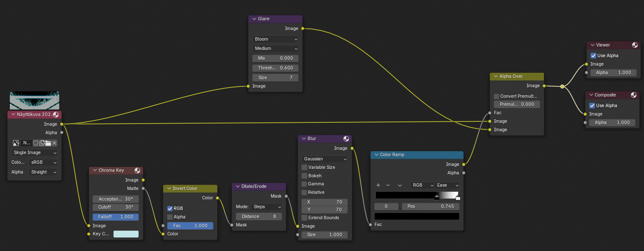
Task: Collapse the Invert Color node
Action: coord(169,188)
